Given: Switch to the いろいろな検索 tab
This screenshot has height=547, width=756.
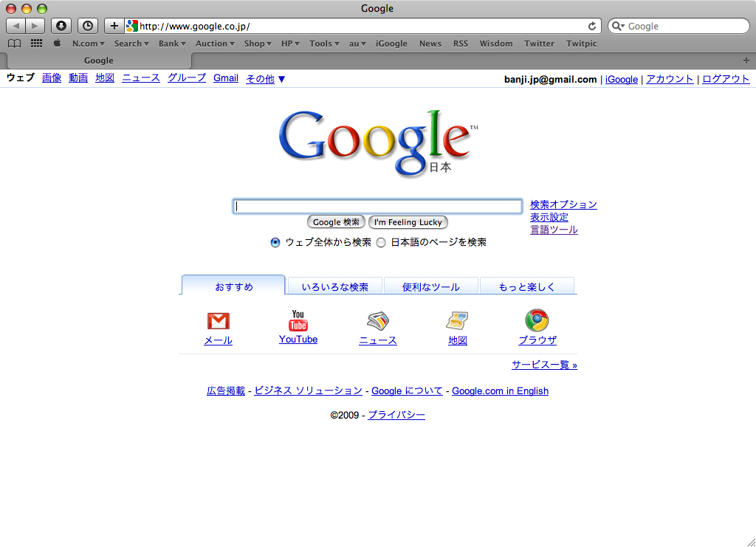Looking at the screenshot, I should pyautogui.click(x=334, y=286).
